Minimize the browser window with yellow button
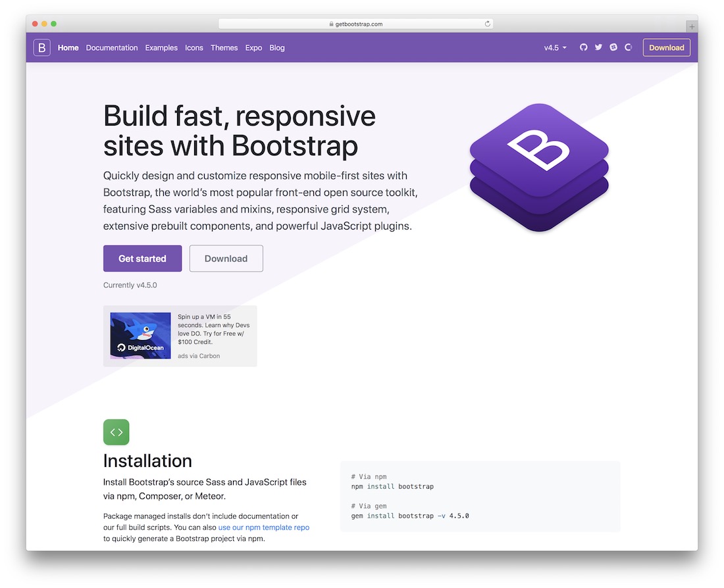This screenshot has width=724, height=588. tap(44, 24)
